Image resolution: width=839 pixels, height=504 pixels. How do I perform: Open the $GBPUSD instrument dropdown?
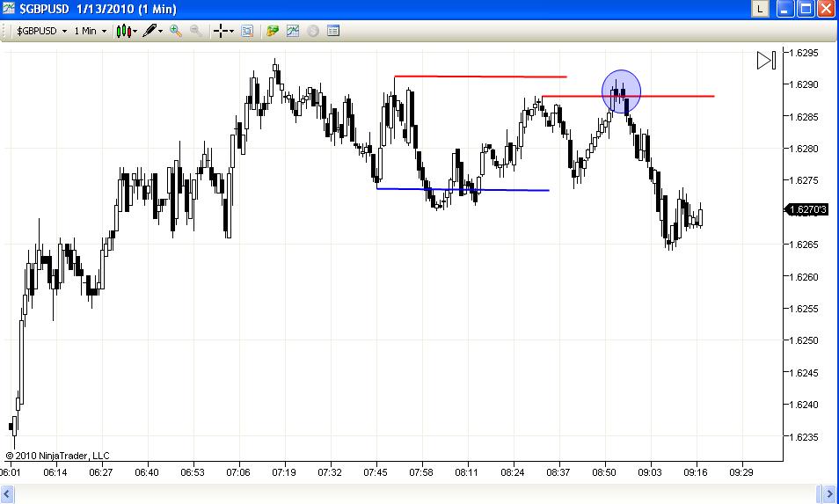coord(41,31)
